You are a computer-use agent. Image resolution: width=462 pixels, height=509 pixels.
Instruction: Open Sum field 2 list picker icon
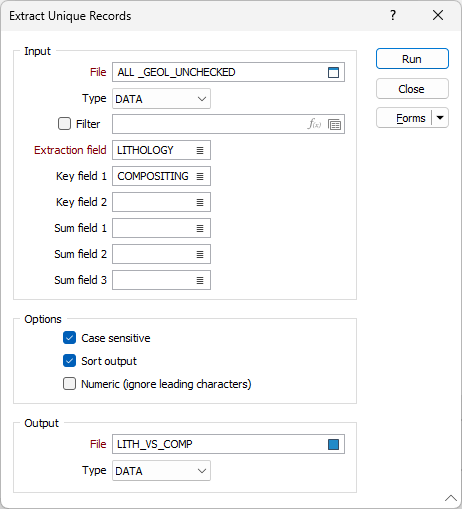click(x=200, y=254)
